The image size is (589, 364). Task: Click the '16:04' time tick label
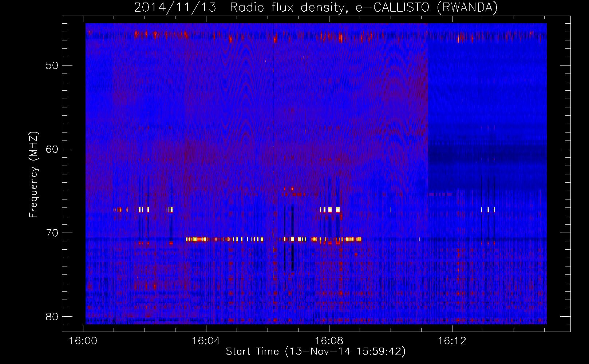click(x=206, y=341)
